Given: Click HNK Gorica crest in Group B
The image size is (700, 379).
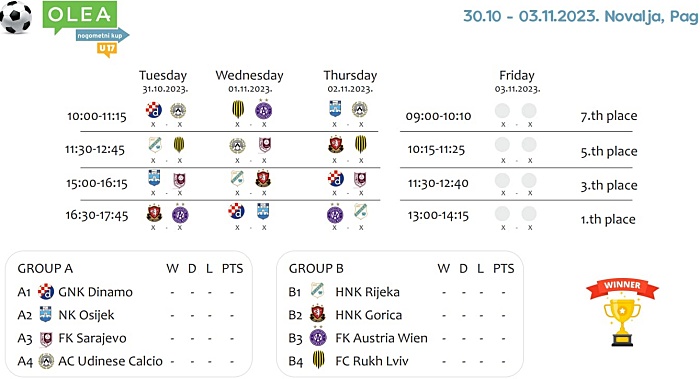Looking at the screenshot, I should click(317, 314).
